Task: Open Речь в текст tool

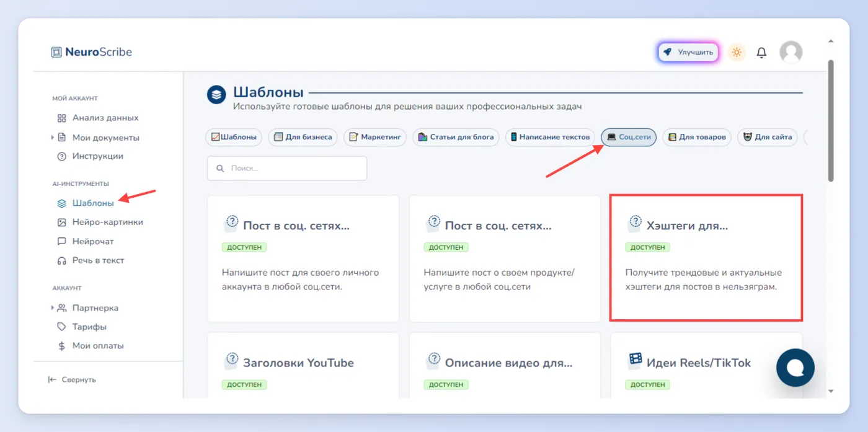Action: tap(91, 260)
